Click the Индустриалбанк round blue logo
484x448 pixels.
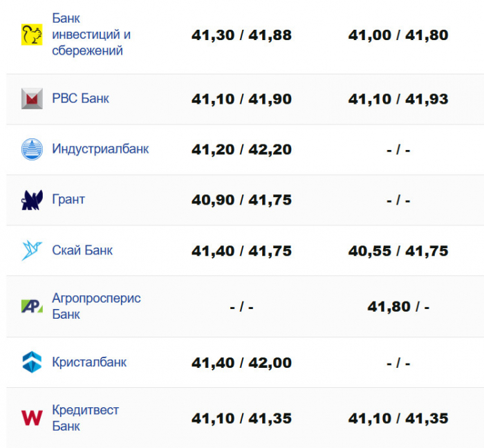click(32, 149)
